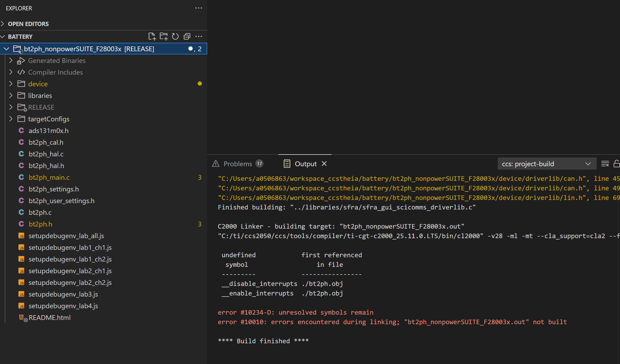Click the Output panel document icon

[287, 164]
